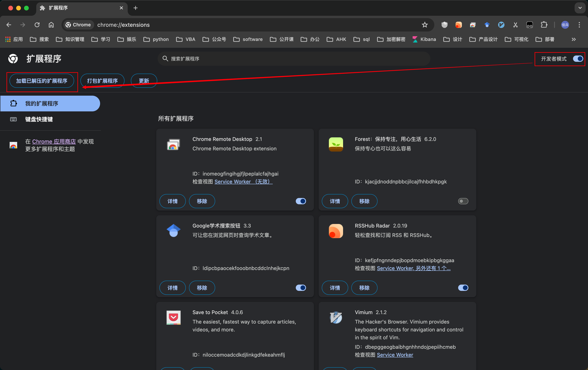This screenshot has height=370, width=588.
Task: Close the 扩展程序 tab
Action: click(x=121, y=8)
